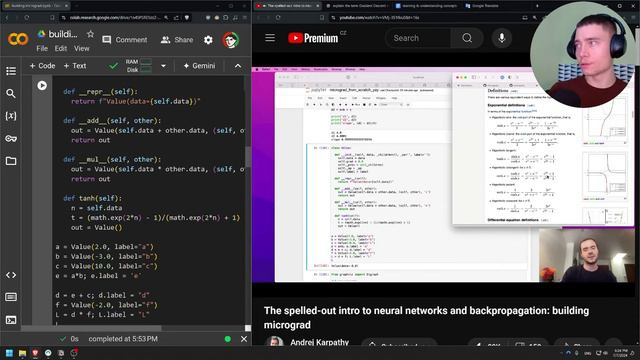
Task: Go to YouTube Premium home logo
Action: coord(313,38)
